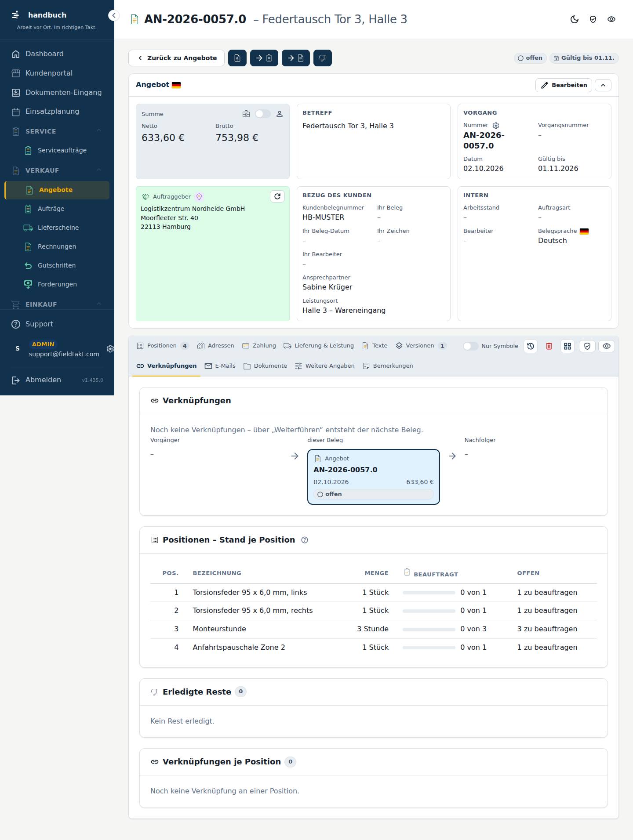Click the red trash delete icon
The height and width of the screenshot is (840, 633).
[549, 346]
